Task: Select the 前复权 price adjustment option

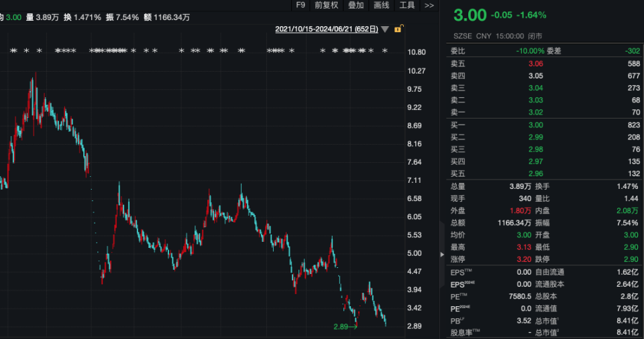Action: click(x=327, y=5)
